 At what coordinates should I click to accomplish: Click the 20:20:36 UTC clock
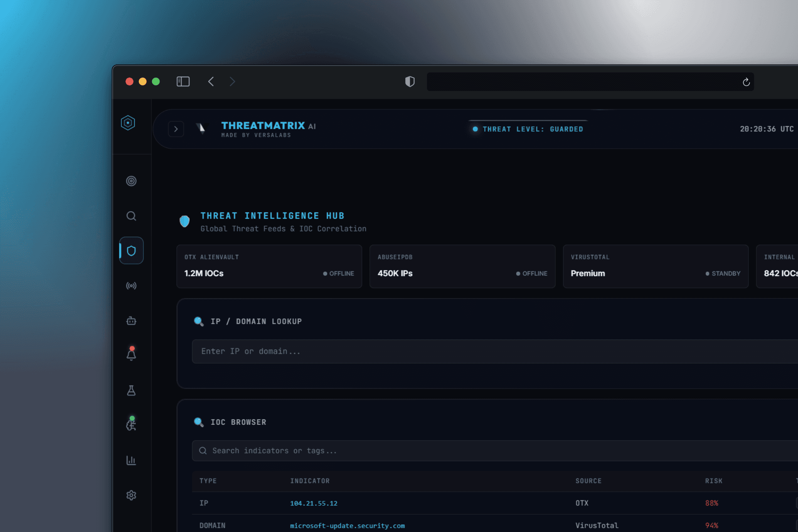click(x=767, y=129)
